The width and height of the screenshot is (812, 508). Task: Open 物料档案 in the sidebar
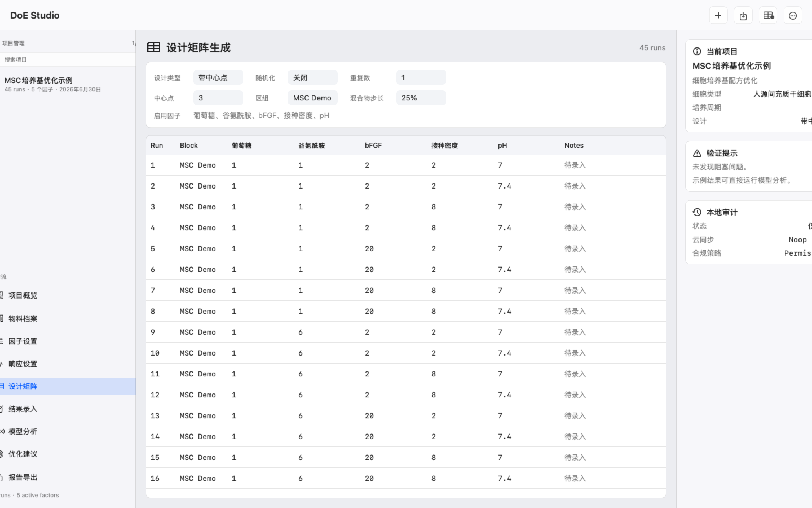pyautogui.click(x=68, y=318)
